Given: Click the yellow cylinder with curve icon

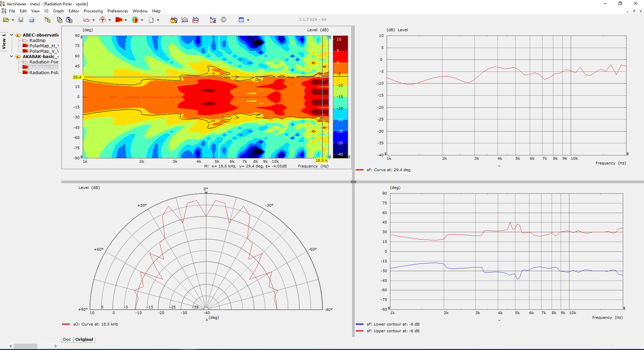Looking at the screenshot, I should 174,20.
